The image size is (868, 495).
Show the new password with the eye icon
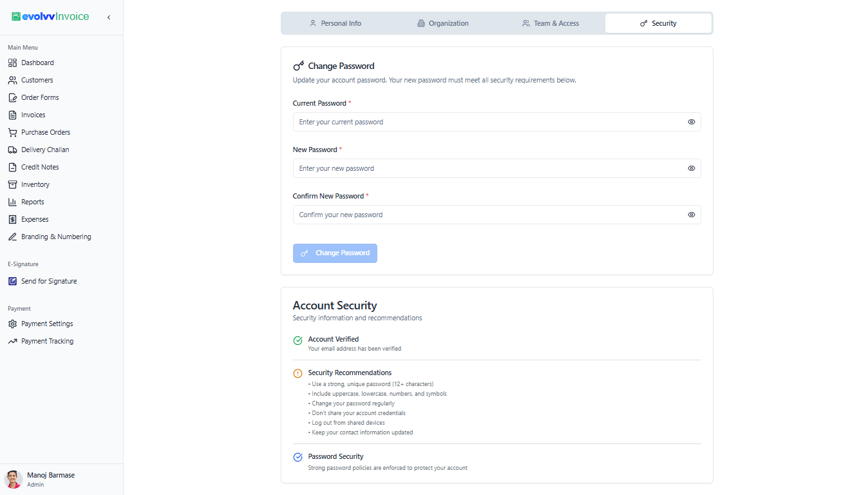[x=692, y=168]
